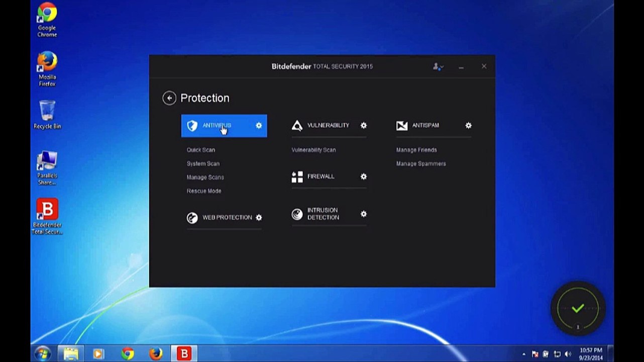The height and width of the screenshot is (362, 644).
Task: Show hidden system tray icons
Action: click(524, 354)
